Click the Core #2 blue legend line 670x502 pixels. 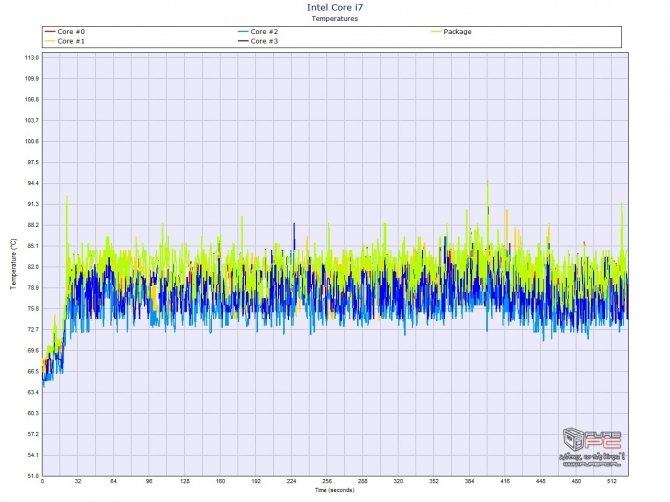pyautogui.click(x=244, y=32)
